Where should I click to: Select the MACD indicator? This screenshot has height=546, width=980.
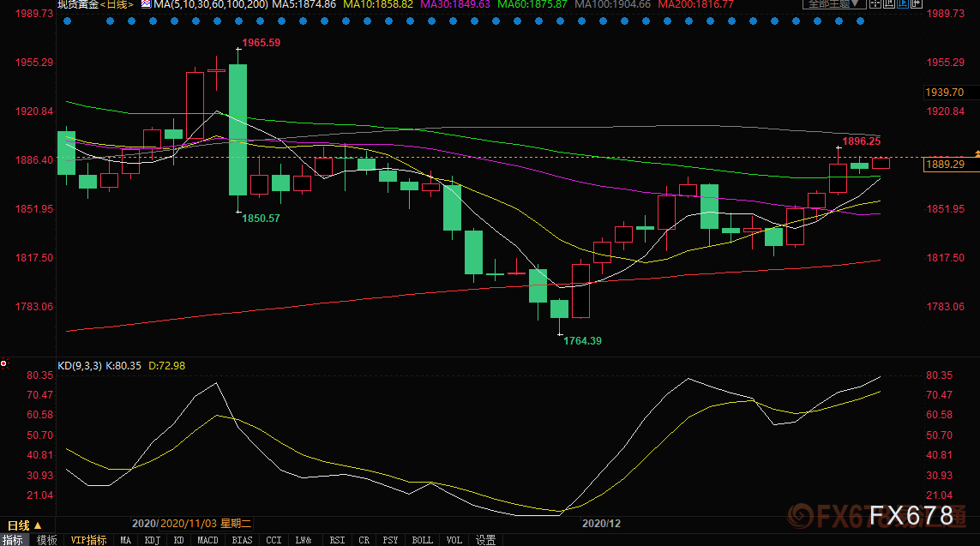[x=207, y=540]
